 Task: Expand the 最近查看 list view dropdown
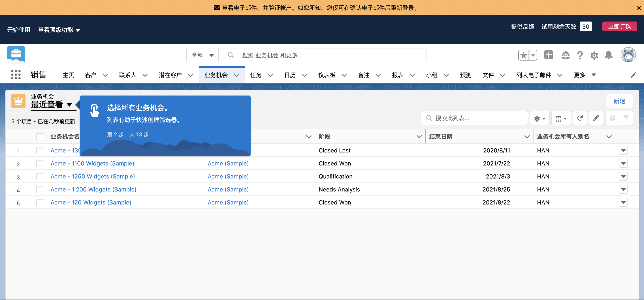pyautogui.click(x=70, y=105)
